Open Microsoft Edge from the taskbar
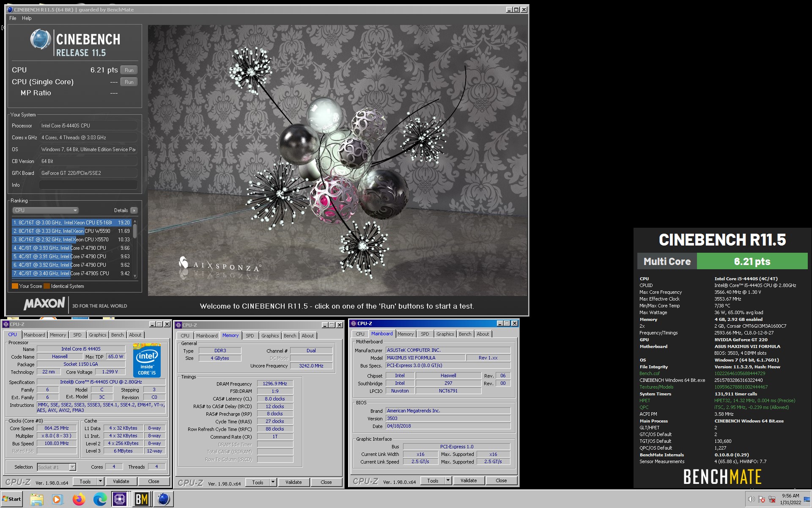812x508 pixels. pos(100,500)
